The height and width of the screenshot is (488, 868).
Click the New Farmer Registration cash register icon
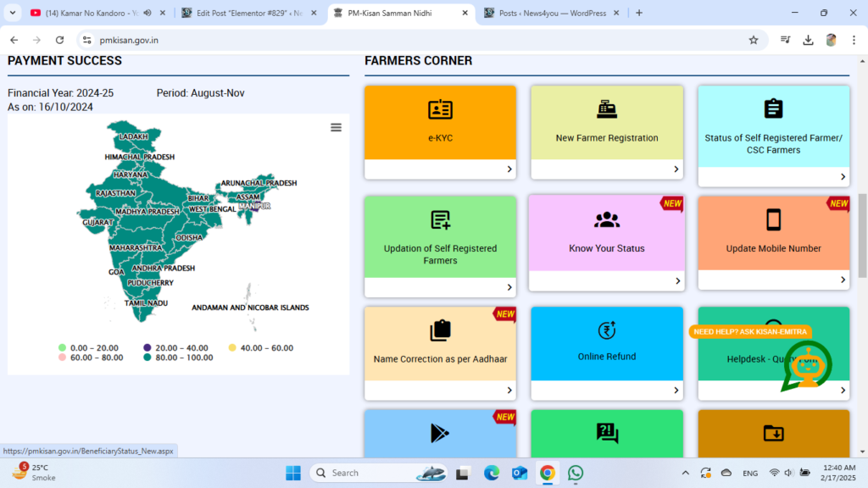pyautogui.click(x=607, y=109)
